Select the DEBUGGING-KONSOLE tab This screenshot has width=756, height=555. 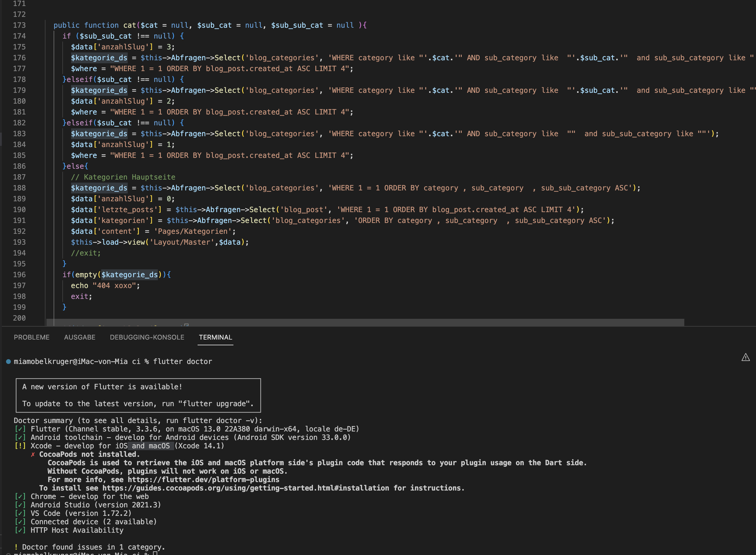coord(147,337)
